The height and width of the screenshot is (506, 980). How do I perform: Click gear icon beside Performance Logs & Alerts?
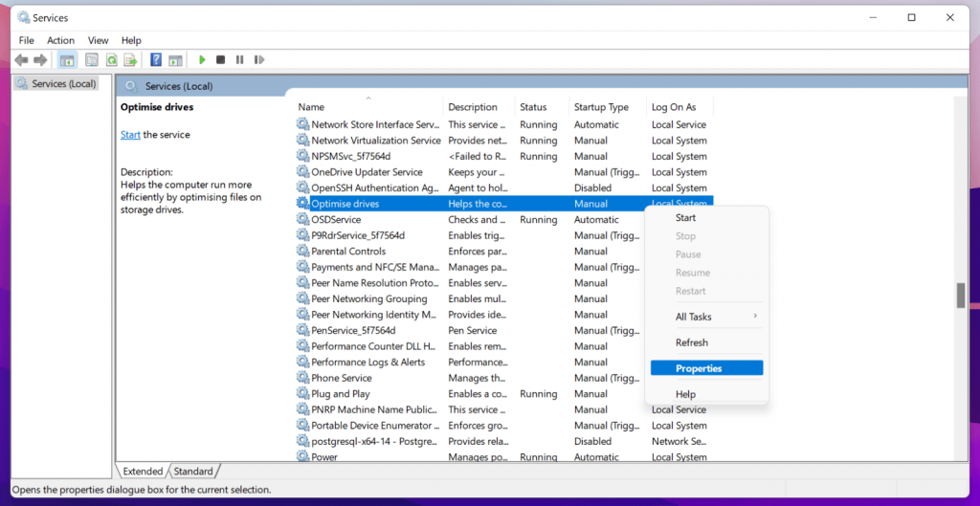point(302,362)
